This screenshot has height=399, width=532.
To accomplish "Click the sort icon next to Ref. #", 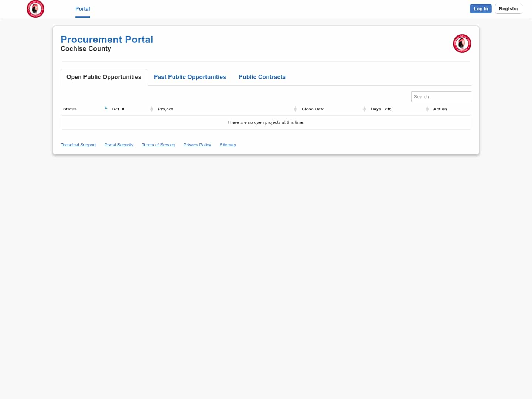I will click(151, 109).
